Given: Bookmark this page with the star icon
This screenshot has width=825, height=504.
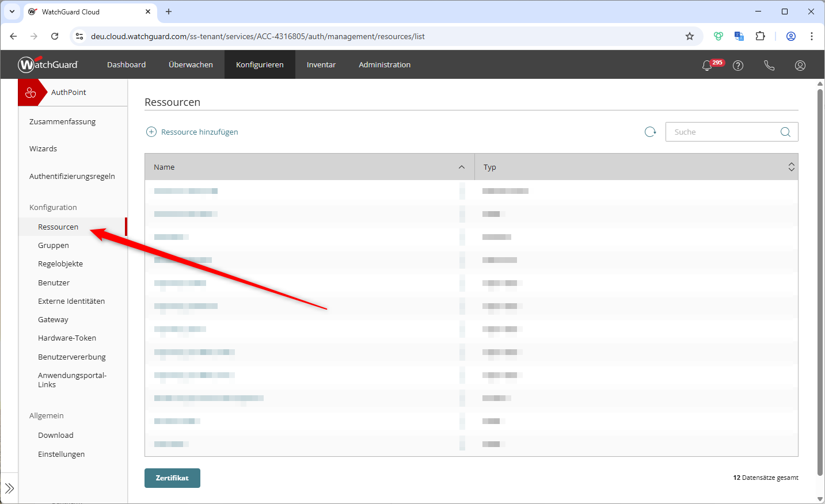Looking at the screenshot, I should point(690,36).
